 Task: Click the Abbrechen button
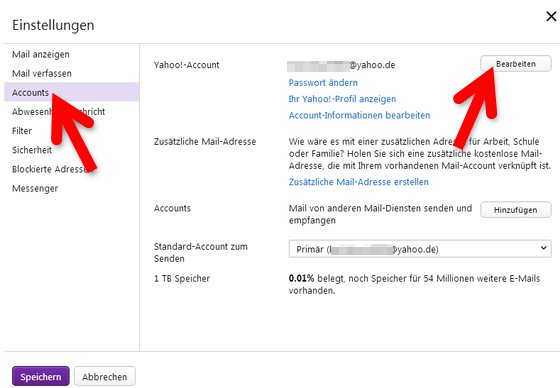(105, 377)
